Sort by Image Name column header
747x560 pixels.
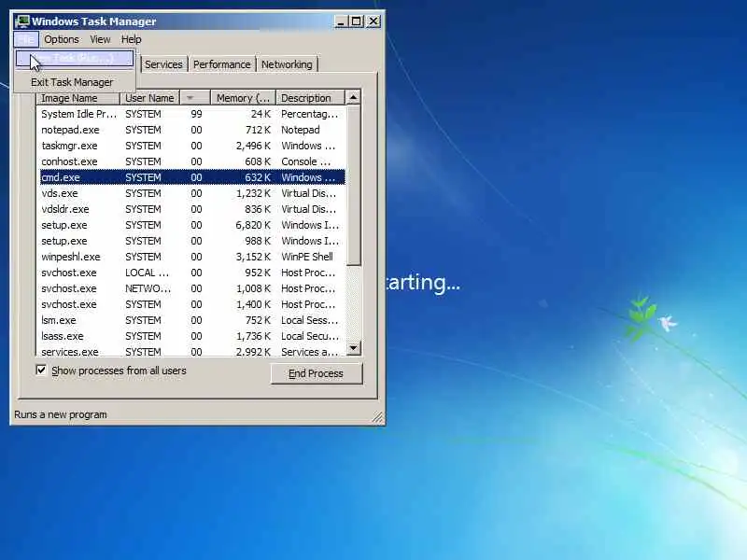(x=78, y=98)
